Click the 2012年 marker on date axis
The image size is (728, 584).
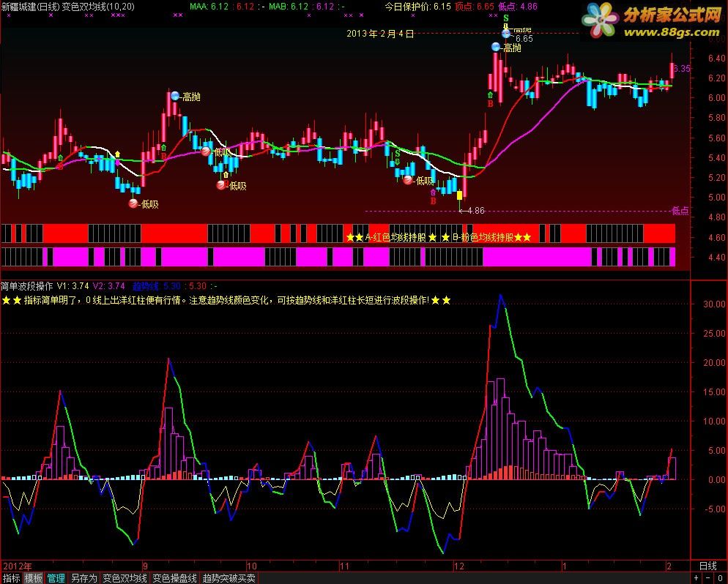tap(18, 566)
